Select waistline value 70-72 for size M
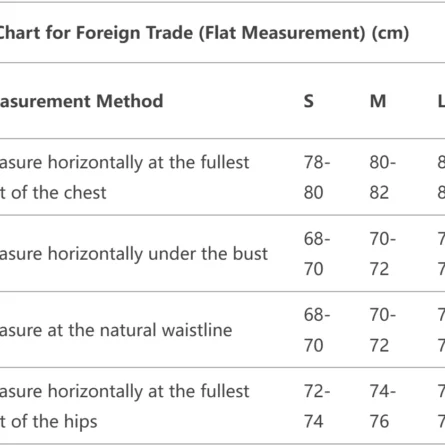Viewport: 445px width, 445px height. pos(383,330)
